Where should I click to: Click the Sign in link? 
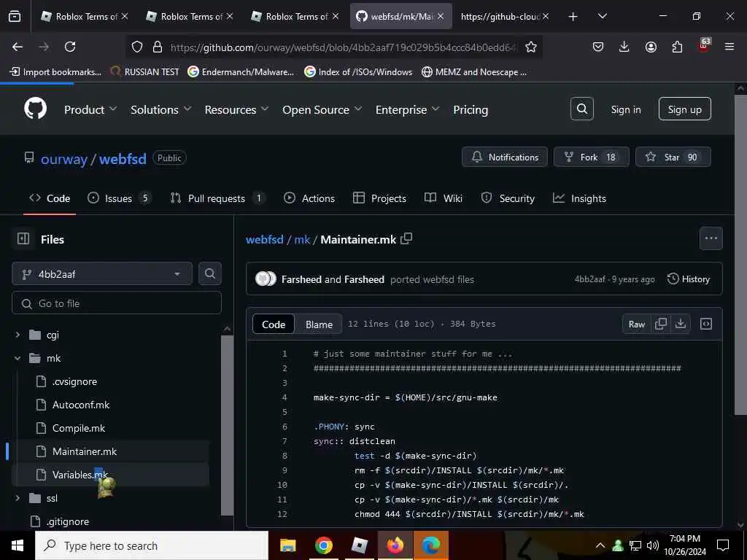625,109
